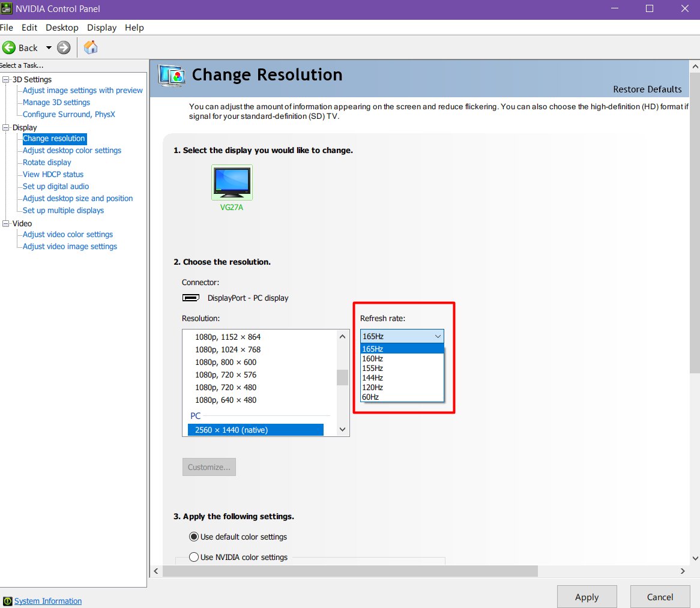Click resolution list scroll up arrow
Image resolution: width=700 pixels, height=608 pixels.
click(x=342, y=337)
